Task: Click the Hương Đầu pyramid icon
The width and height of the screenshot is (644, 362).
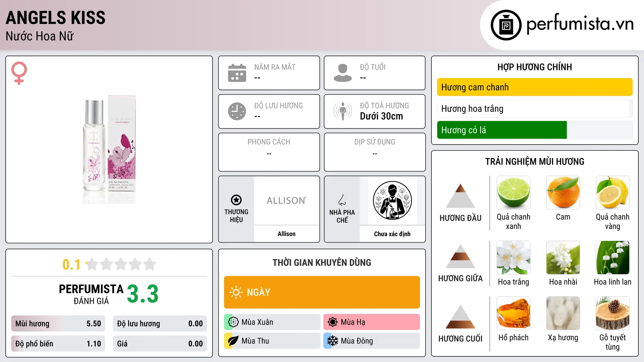Action: [460, 196]
